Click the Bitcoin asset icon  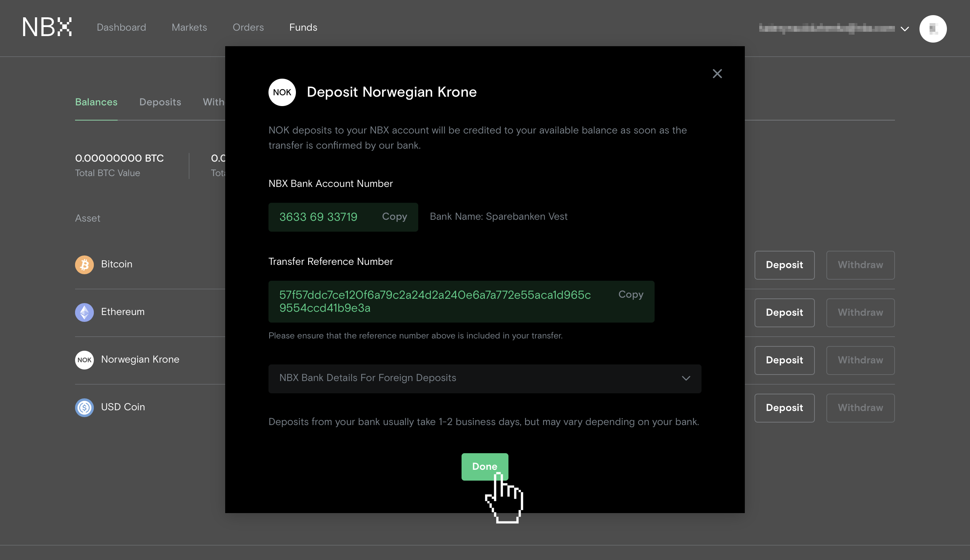84,264
